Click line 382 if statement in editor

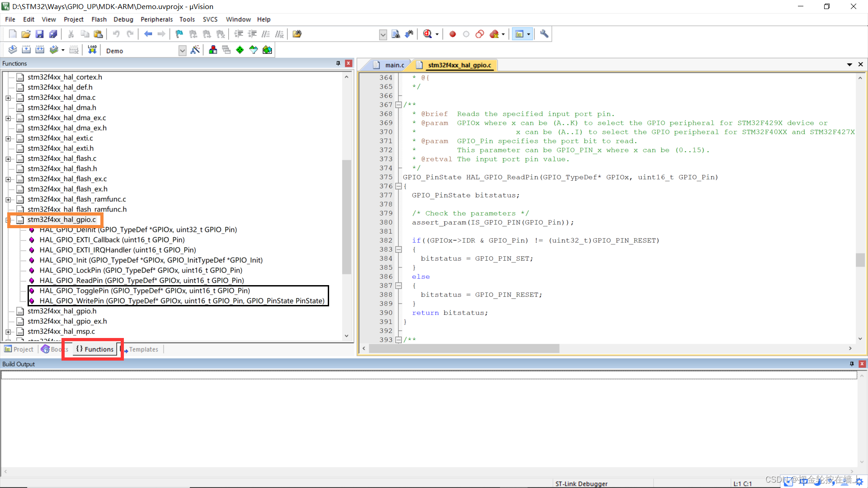coord(535,240)
